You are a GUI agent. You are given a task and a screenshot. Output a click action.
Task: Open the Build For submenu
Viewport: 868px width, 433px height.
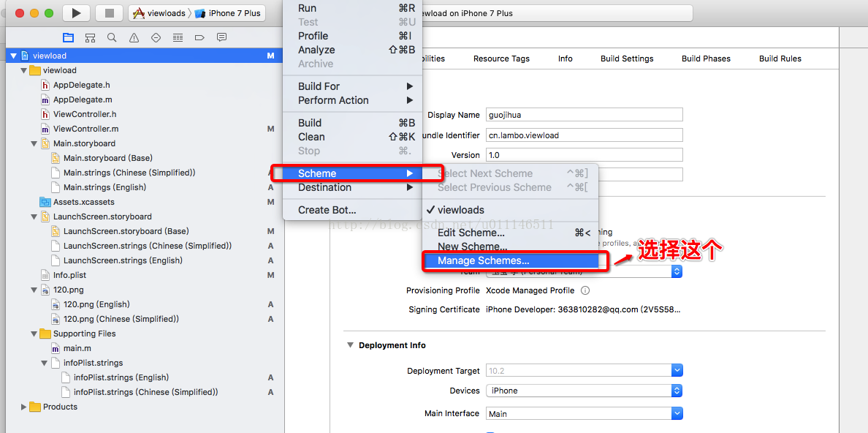[x=352, y=86]
